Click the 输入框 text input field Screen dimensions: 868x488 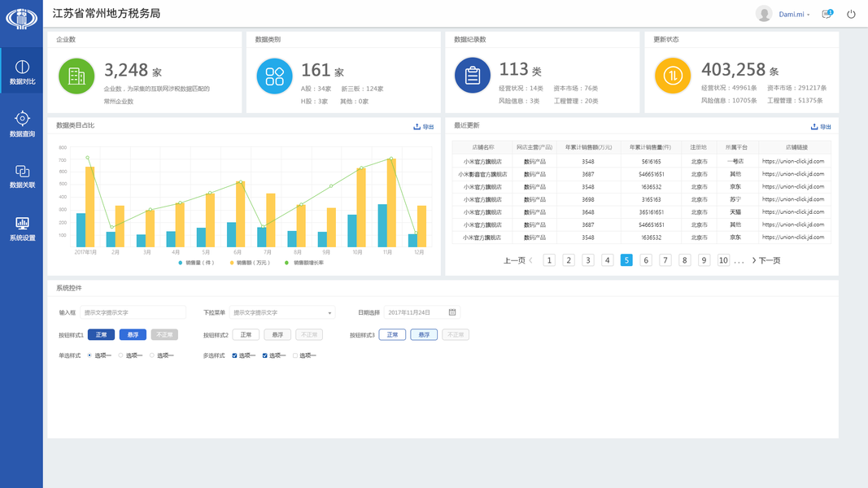pyautogui.click(x=133, y=312)
